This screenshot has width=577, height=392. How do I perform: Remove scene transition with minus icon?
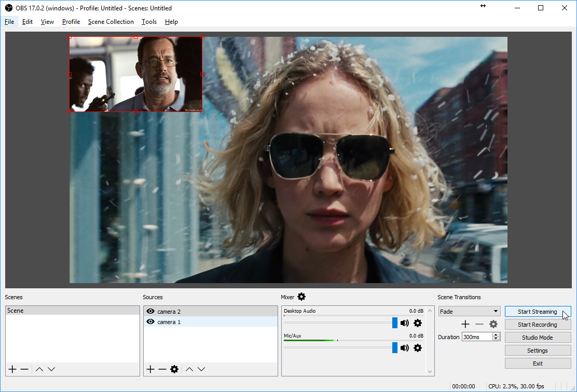click(x=479, y=324)
